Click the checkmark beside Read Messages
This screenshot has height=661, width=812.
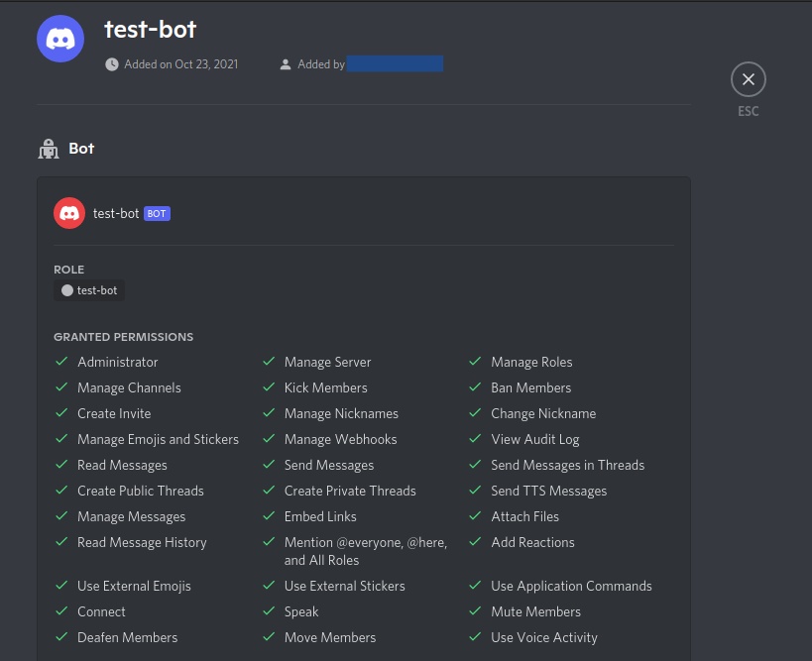point(61,465)
